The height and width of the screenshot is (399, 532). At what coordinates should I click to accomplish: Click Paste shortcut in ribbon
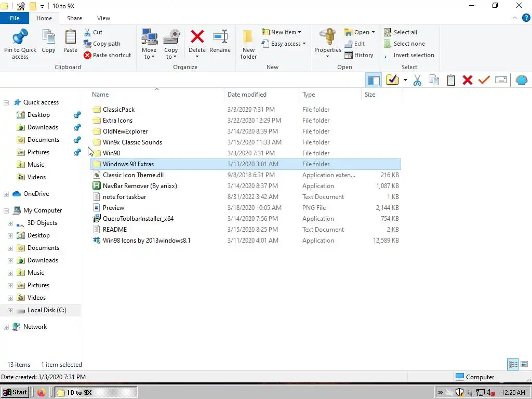[107, 55]
